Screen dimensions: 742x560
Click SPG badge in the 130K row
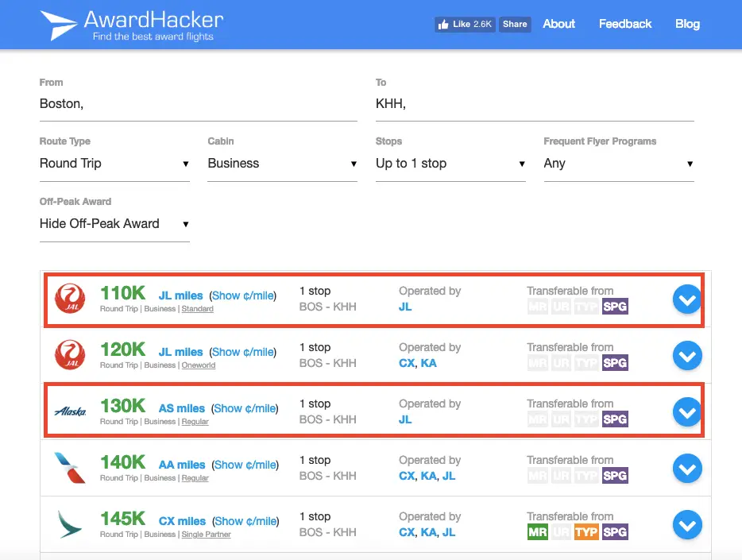615,419
